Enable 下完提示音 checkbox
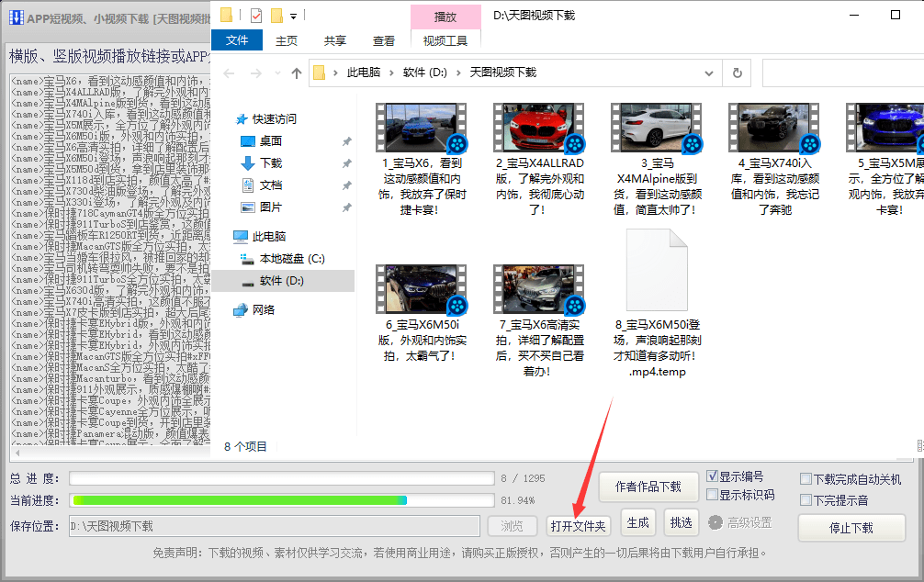Viewport: 924px width, 582px height. tap(806, 500)
